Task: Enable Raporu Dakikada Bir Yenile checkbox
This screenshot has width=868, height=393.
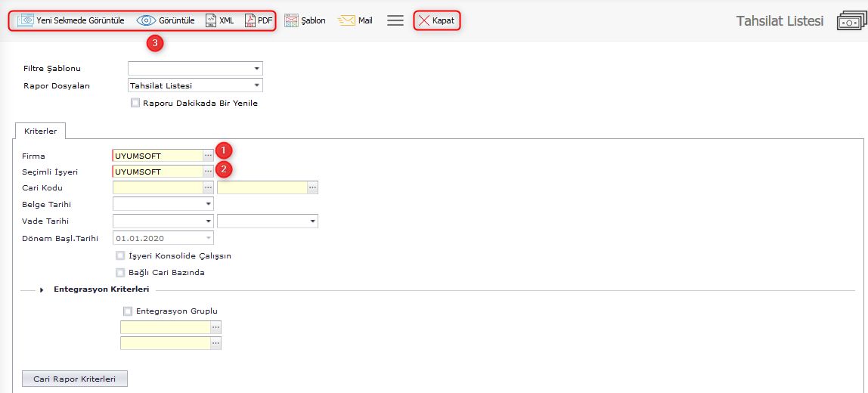Action: pyautogui.click(x=135, y=103)
